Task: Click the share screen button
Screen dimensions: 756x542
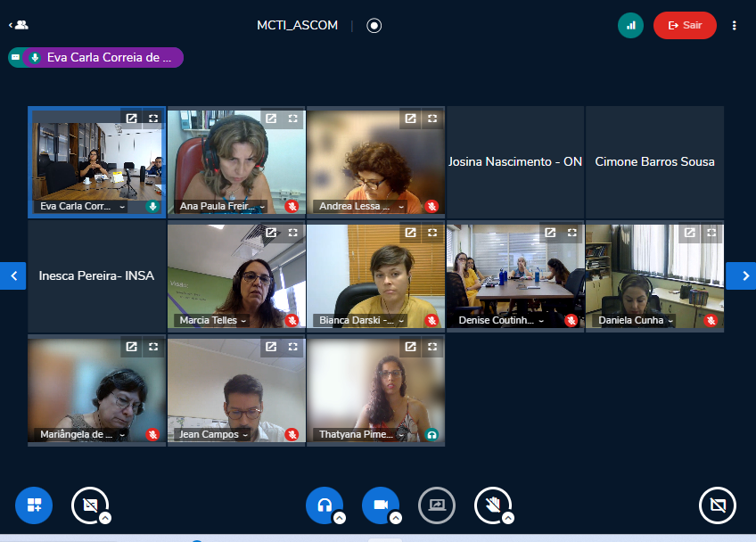Action: coord(437,505)
